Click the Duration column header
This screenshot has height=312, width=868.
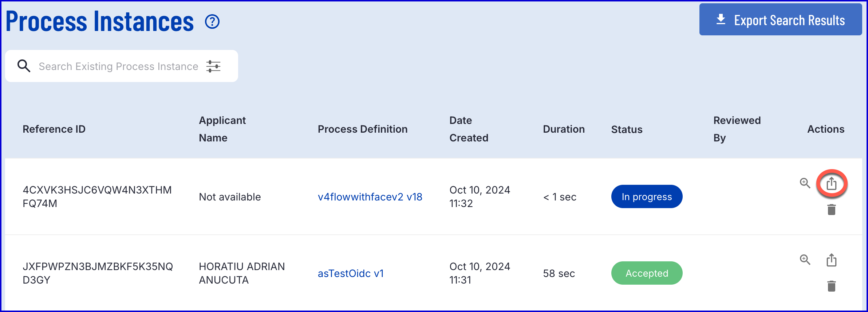pyautogui.click(x=564, y=129)
